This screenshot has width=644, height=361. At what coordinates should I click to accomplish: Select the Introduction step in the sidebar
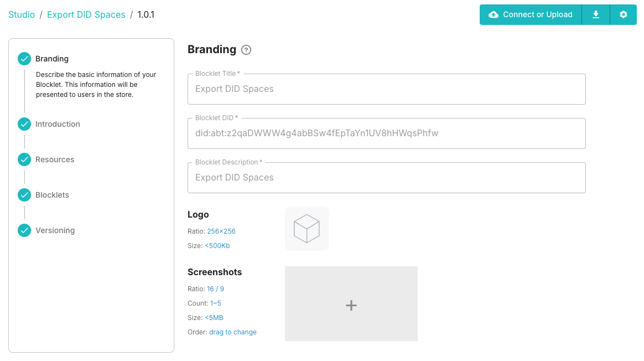click(57, 124)
